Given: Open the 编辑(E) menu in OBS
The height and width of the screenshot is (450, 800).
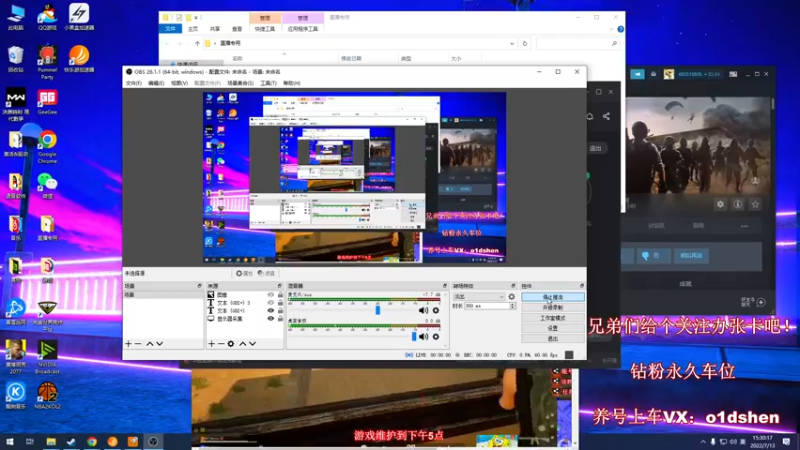Looking at the screenshot, I should [x=156, y=83].
